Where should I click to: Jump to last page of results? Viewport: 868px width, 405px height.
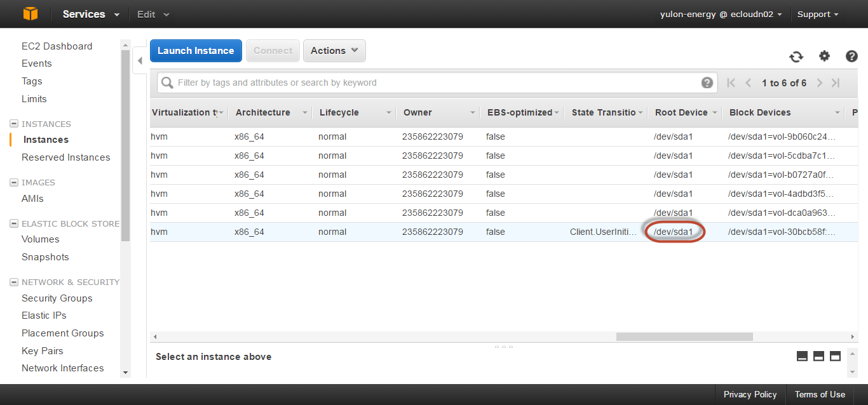[836, 83]
